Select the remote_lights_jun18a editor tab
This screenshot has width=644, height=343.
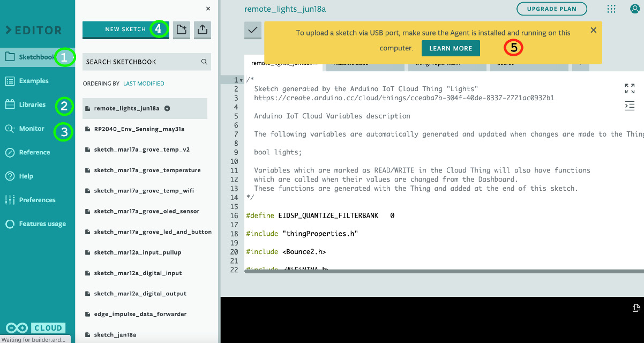(284, 63)
